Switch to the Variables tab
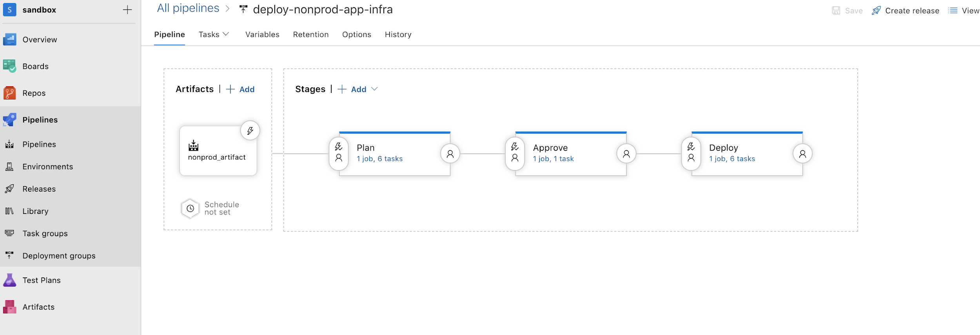 [x=262, y=34]
